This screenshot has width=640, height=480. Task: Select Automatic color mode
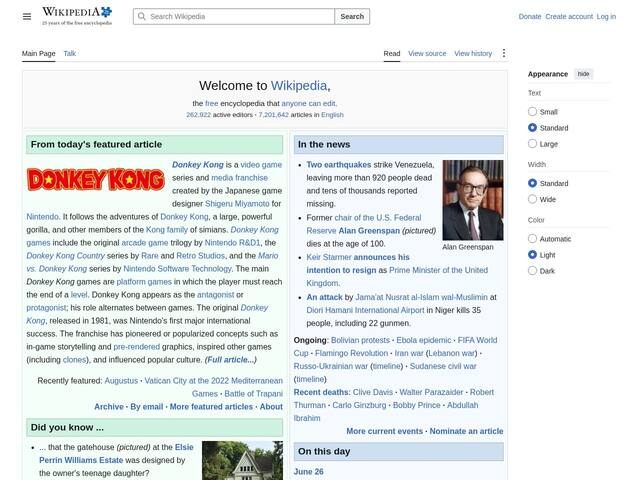(532, 238)
